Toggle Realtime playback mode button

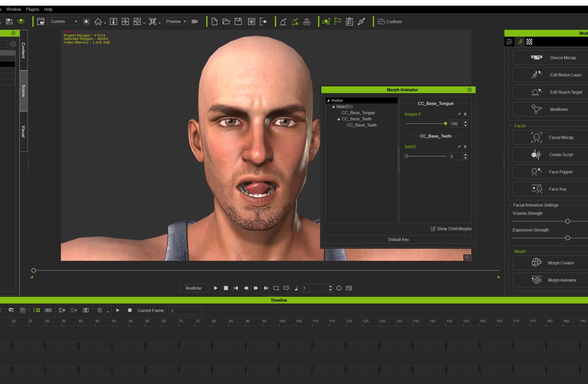point(193,288)
